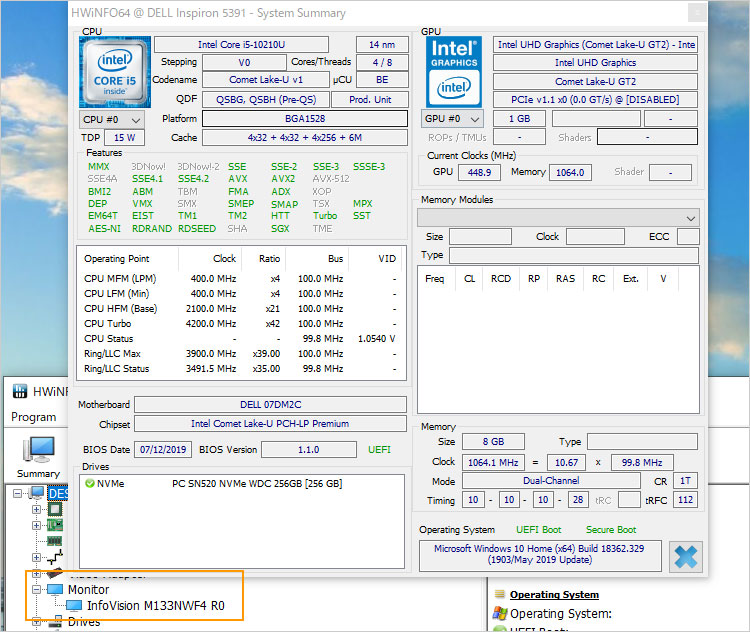Click the green NVMe drive status icon

[x=90, y=484]
